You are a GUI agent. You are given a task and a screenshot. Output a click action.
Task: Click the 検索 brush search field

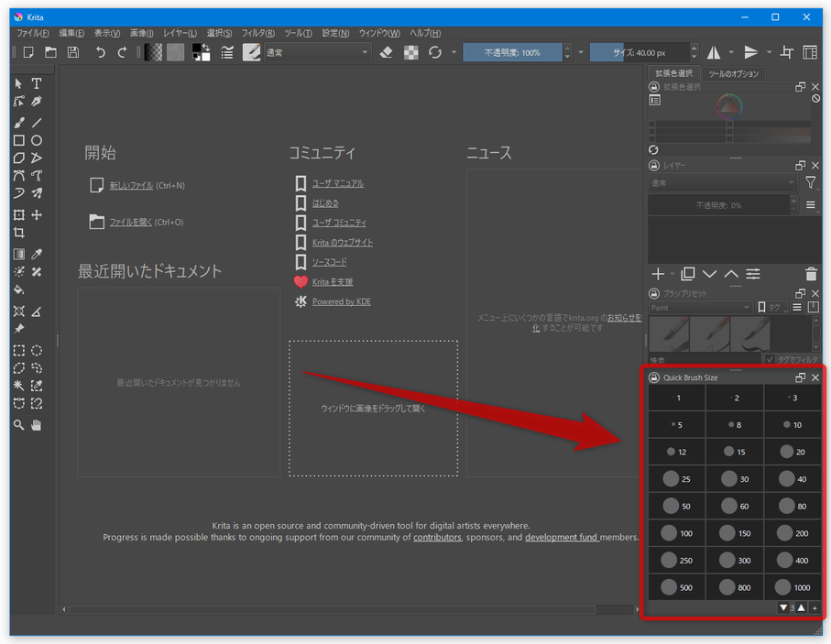coord(705,359)
